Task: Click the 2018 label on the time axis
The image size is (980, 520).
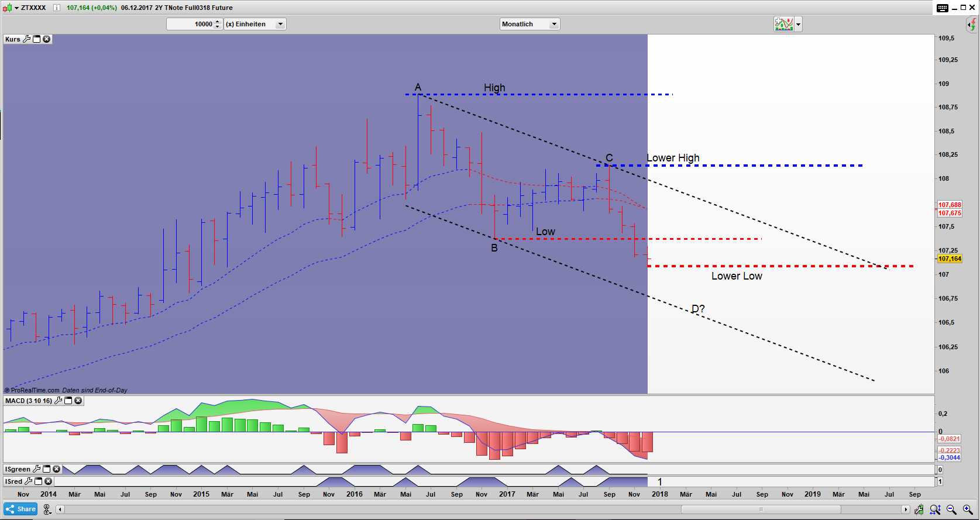Action: click(x=660, y=494)
